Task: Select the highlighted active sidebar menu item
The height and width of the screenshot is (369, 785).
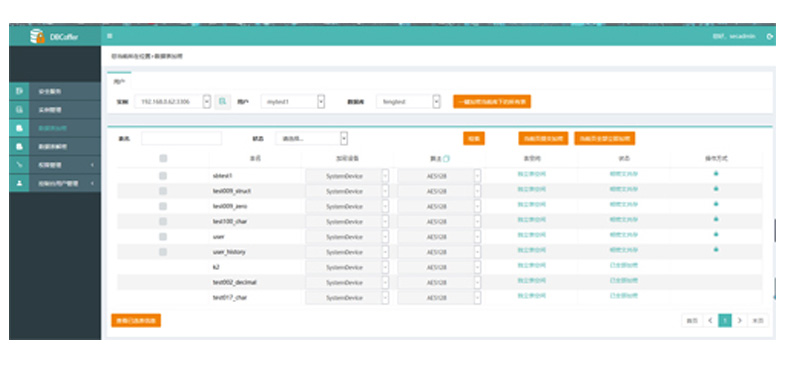Action: click(55, 128)
